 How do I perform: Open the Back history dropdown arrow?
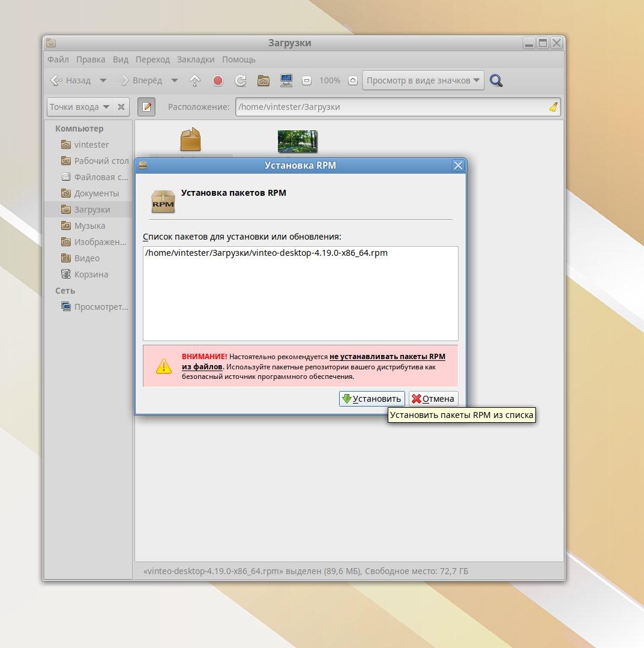click(x=103, y=80)
